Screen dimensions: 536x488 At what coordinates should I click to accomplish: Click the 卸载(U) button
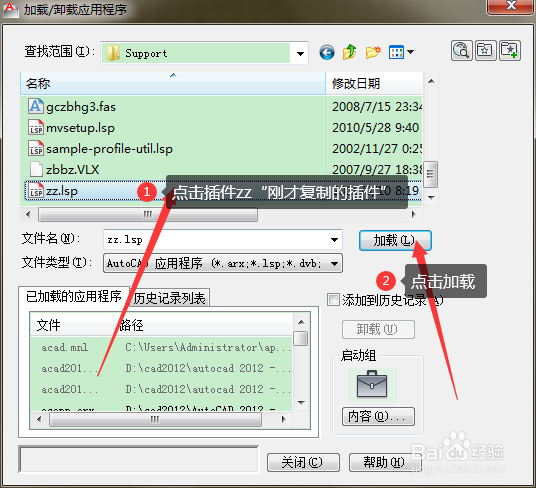pyautogui.click(x=378, y=329)
